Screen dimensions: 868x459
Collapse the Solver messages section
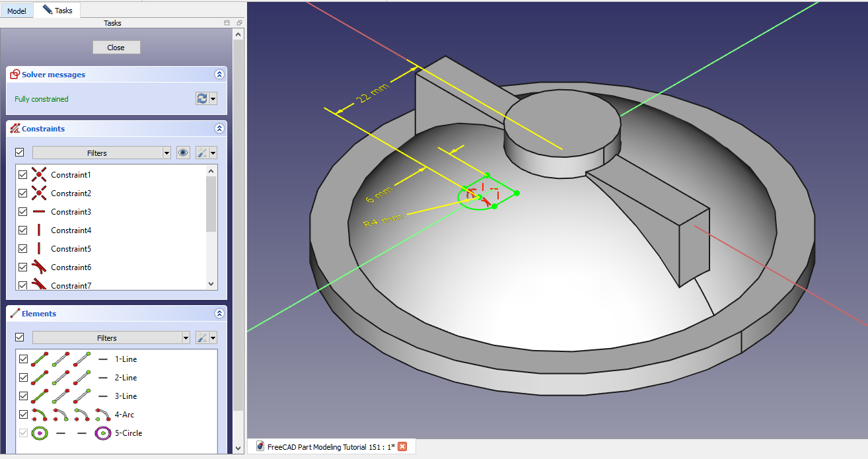tap(219, 75)
